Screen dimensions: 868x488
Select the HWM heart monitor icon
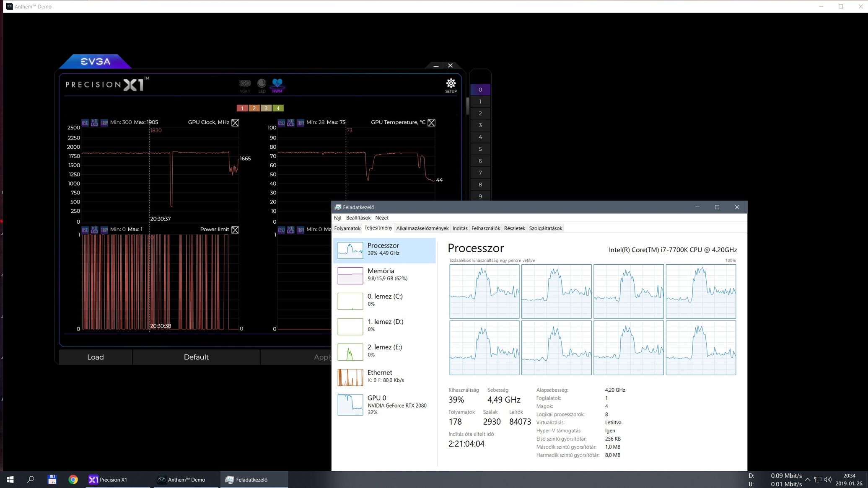point(277,85)
